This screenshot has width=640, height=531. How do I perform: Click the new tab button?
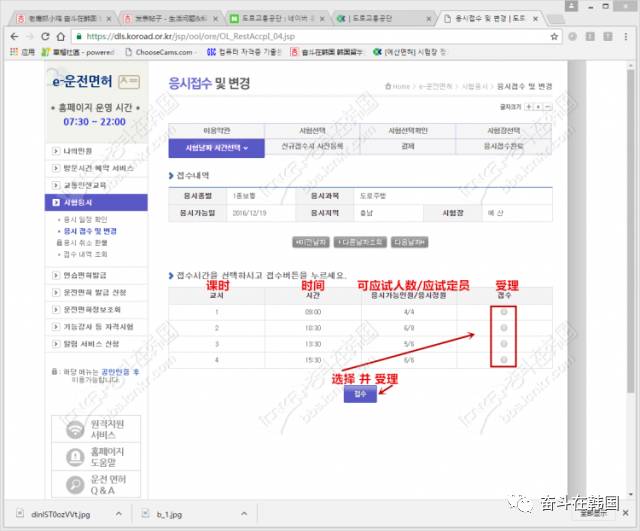point(555,19)
